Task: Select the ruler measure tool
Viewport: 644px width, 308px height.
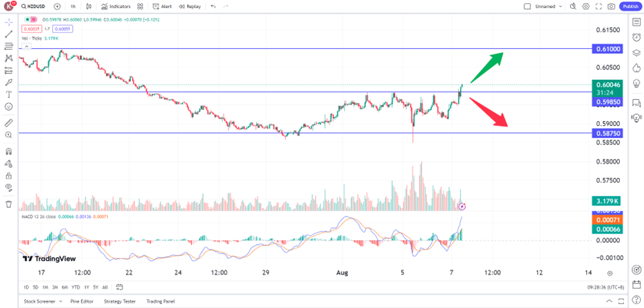Action: coord(9,122)
